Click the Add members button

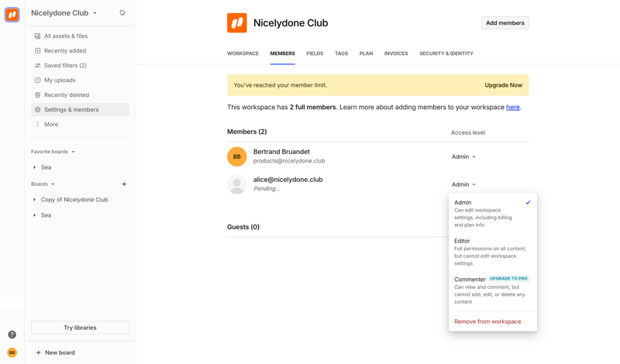click(505, 23)
